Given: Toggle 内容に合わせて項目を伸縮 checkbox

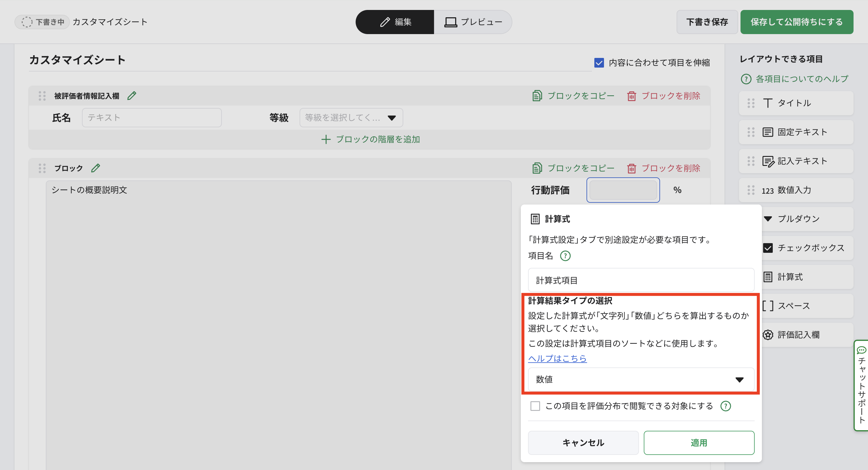Looking at the screenshot, I should (599, 63).
